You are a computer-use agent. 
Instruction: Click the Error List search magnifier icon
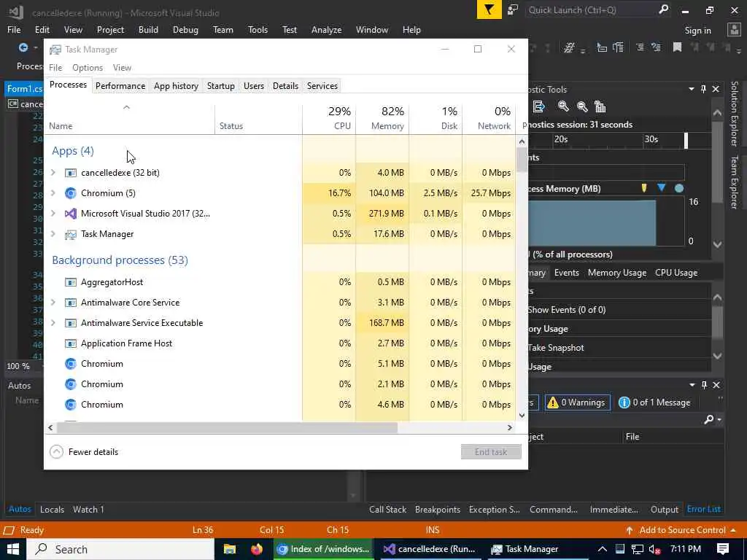coord(709,419)
